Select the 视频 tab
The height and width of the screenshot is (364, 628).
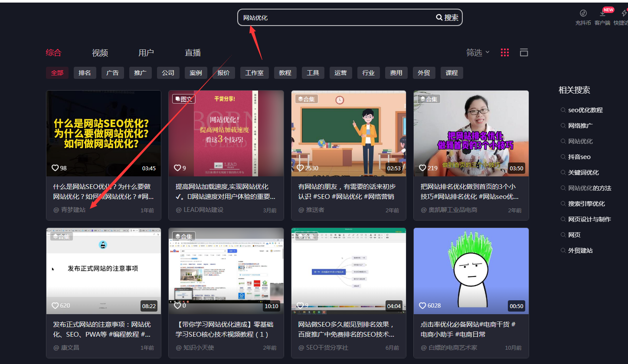tap(100, 53)
